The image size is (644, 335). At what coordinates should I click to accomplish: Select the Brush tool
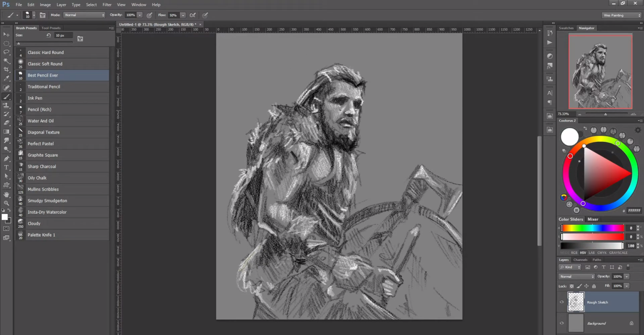point(6,97)
